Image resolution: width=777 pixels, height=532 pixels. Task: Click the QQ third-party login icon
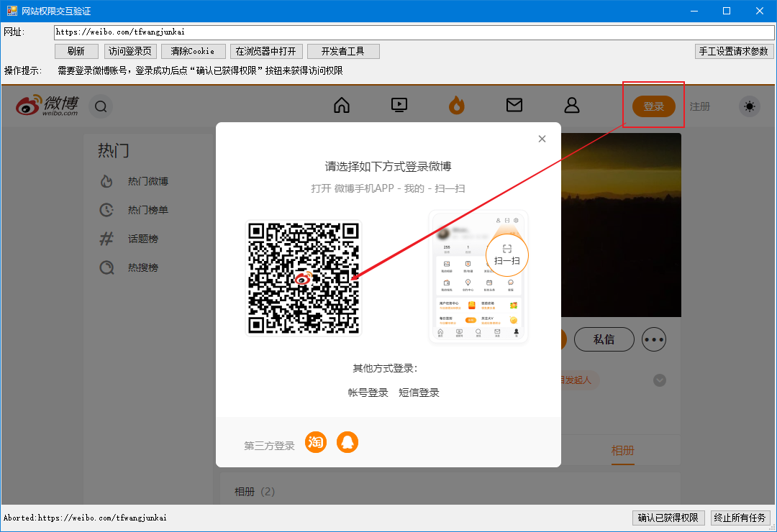pos(347,442)
